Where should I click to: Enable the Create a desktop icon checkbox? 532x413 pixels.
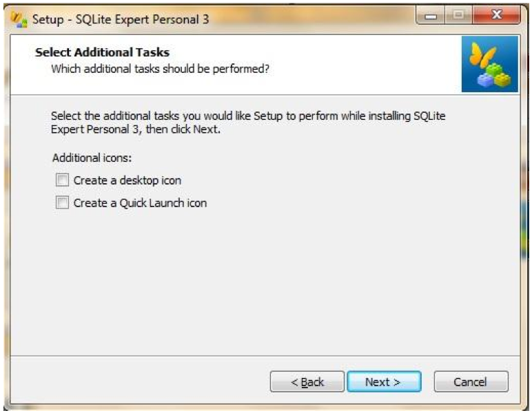(x=63, y=180)
